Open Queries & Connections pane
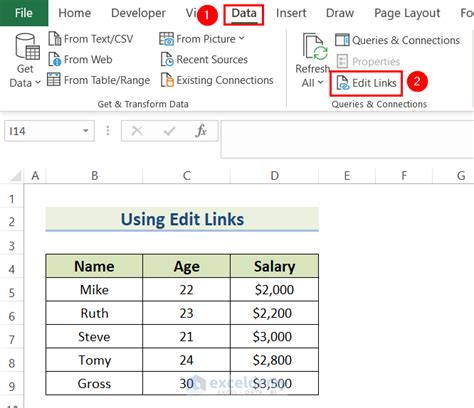Image resolution: width=474 pixels, height=408 pixels. (x=397, y=40)
